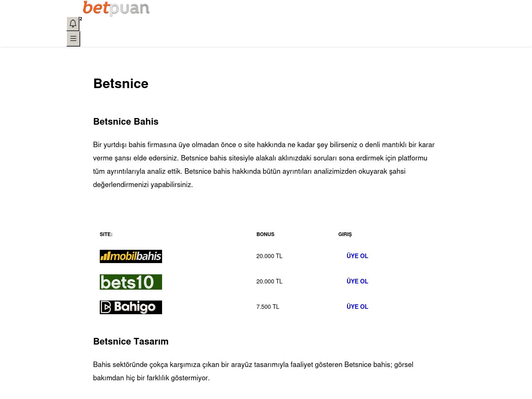
Task: Open the Bahigo logo image
Action: [x=131, y=307]
